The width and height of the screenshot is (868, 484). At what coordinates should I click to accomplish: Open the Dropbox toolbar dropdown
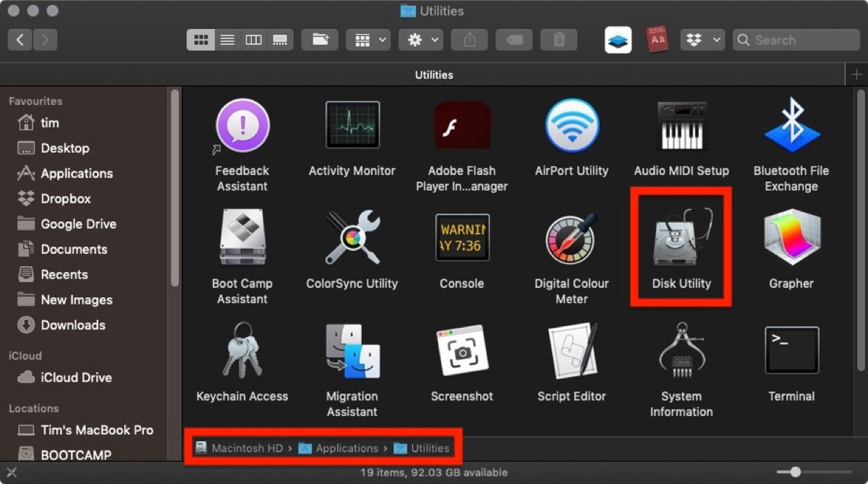click(702, 40)
